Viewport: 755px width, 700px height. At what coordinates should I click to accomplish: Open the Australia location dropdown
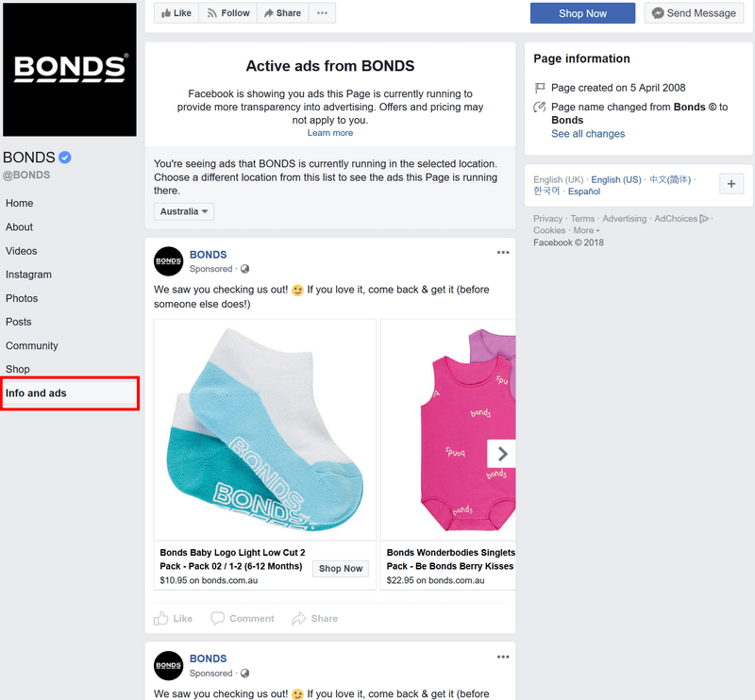coord(183,211)
